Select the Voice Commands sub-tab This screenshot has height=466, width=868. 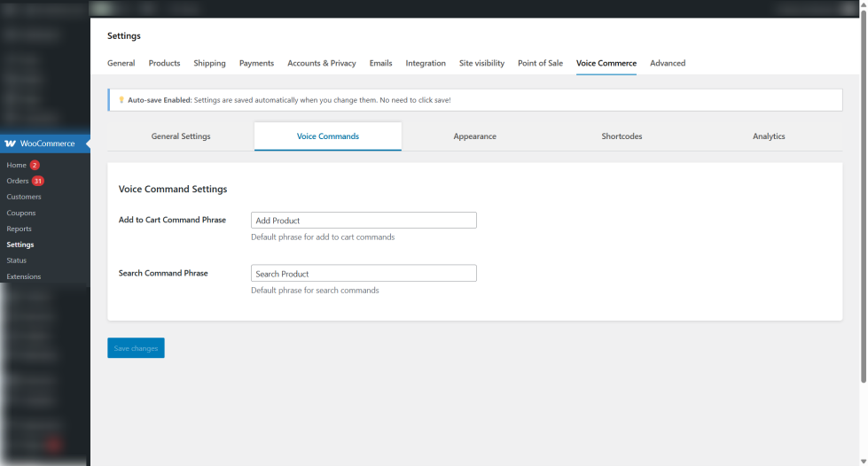(328, 136)
